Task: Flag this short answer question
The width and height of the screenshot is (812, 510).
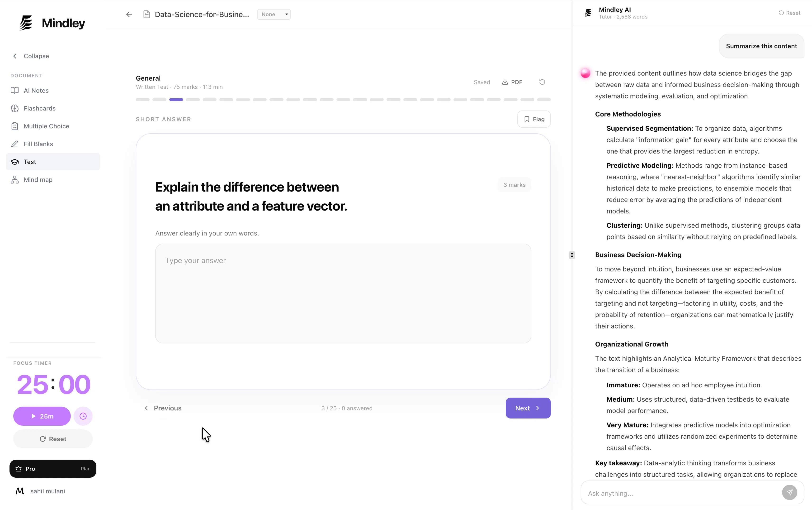Action: point(534,119)
